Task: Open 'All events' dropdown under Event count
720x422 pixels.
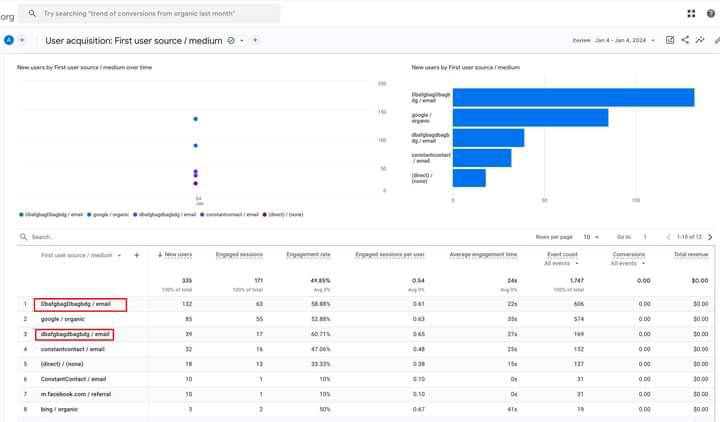Action: click(561, 264)
